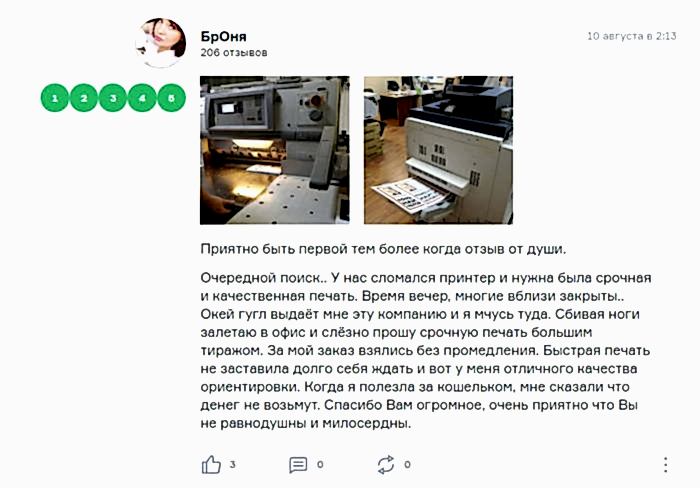Open the 206 отзывов link
700x488 pixels.
[x=233, y=53]
